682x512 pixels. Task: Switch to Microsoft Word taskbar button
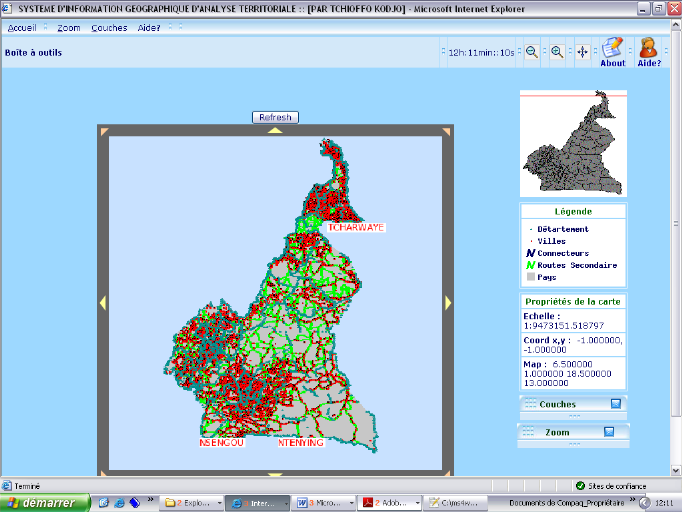[321, 502]
